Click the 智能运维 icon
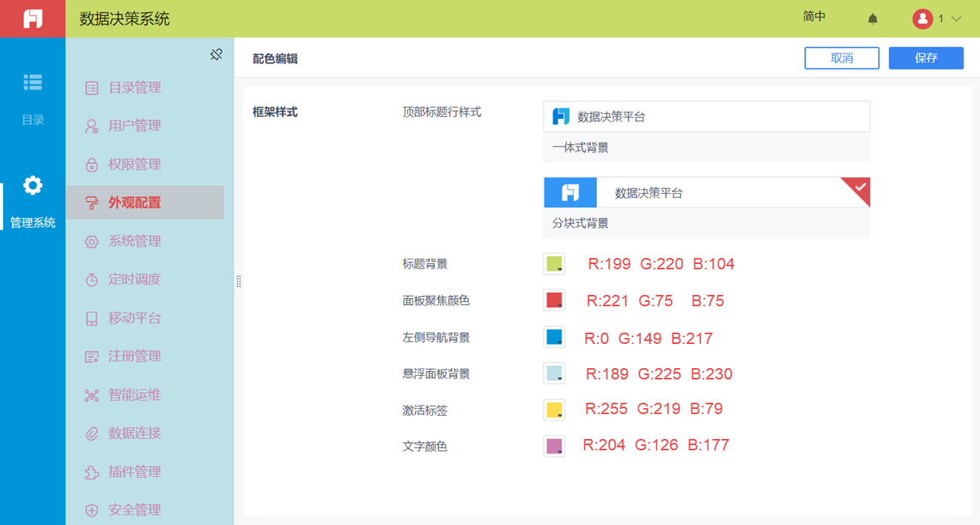 (x=92, y=395)
